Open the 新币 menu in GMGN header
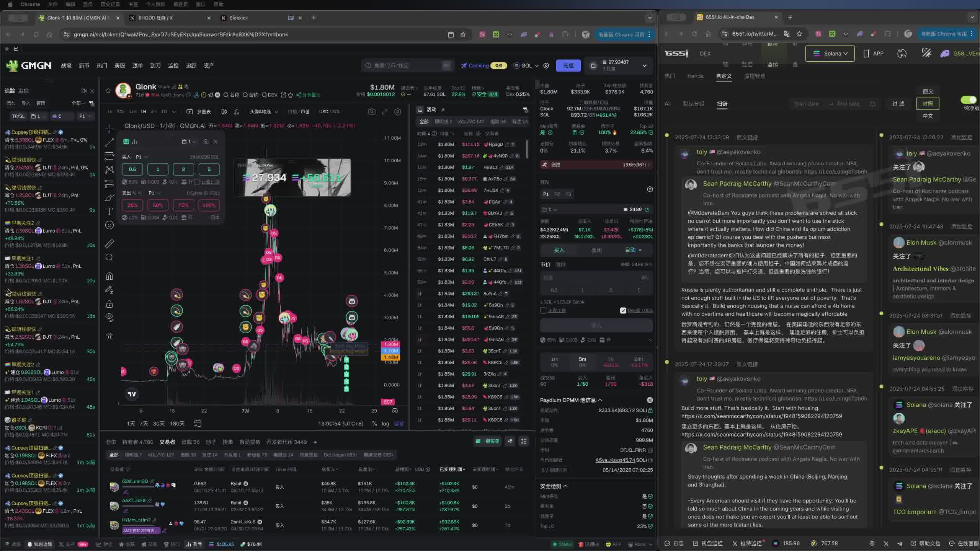This screenshot has height=551, width=980. (84, 66)
